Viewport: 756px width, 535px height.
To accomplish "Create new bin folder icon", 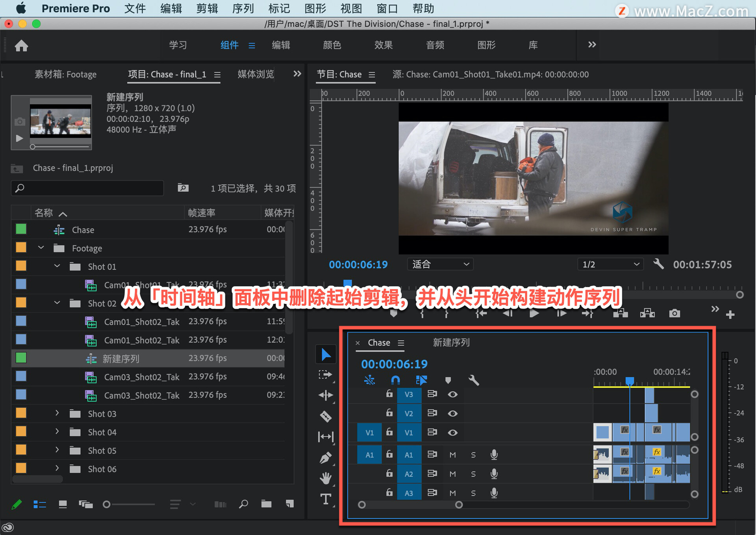I will (266, 504).
